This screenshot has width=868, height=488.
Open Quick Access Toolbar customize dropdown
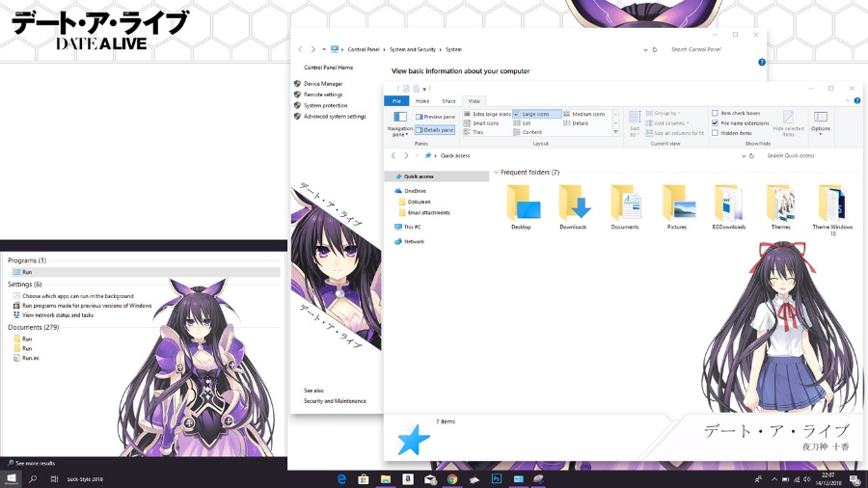[x=424, y=89]
